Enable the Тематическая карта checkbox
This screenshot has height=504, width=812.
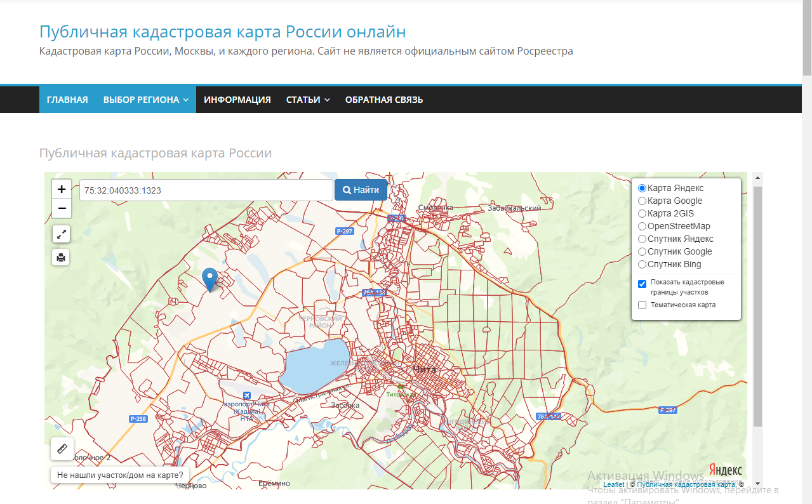pyautogui.click(x=642, y=305)
